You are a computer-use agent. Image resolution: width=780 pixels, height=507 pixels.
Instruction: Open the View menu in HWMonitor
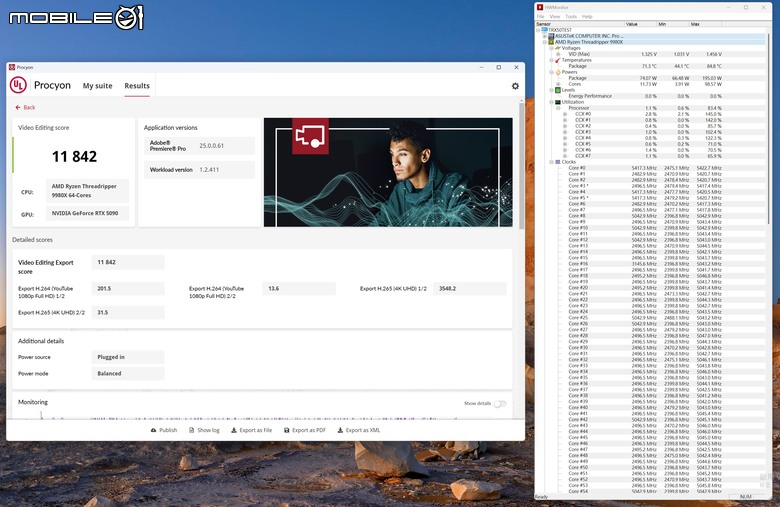(555, 16)
